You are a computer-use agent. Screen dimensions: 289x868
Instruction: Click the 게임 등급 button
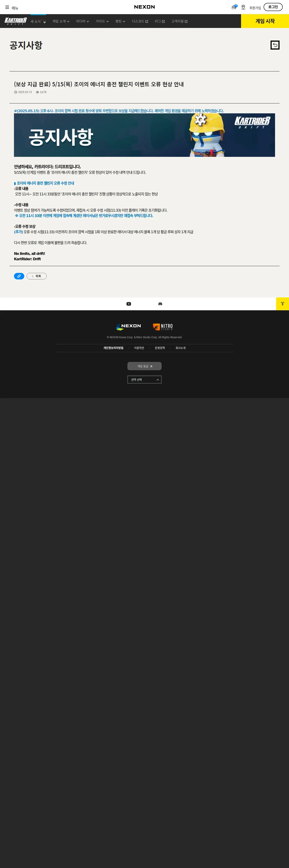144,366
